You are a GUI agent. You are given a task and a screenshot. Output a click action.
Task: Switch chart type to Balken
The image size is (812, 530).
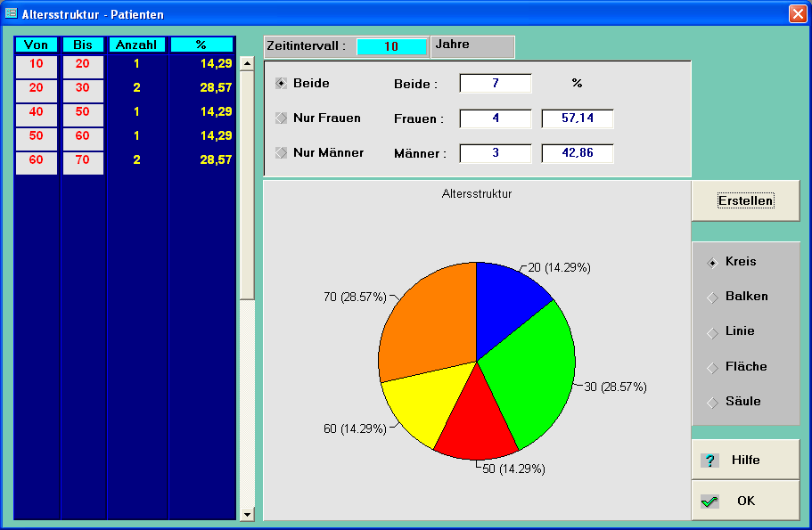tap(712, 297)
